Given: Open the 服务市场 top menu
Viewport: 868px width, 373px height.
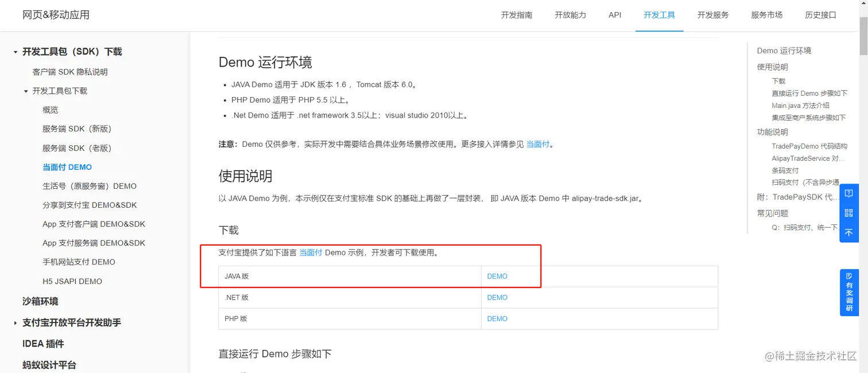Looking at the screenshot, I should [x=766, y=15].
